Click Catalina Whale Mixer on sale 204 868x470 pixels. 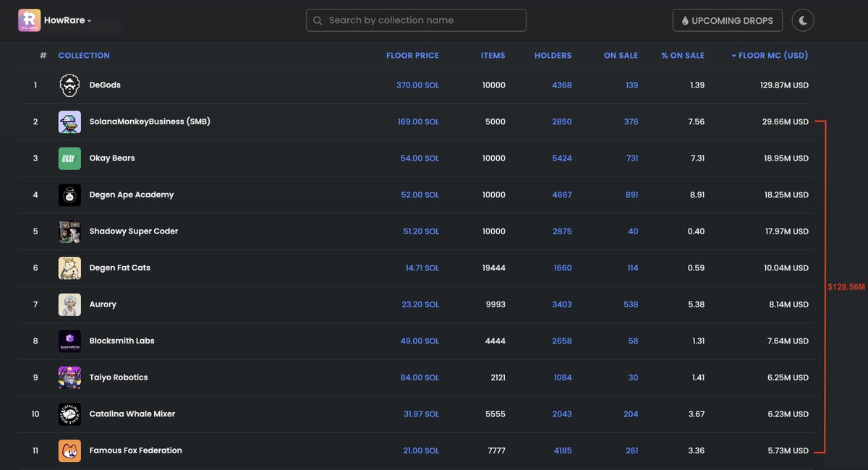631,414
